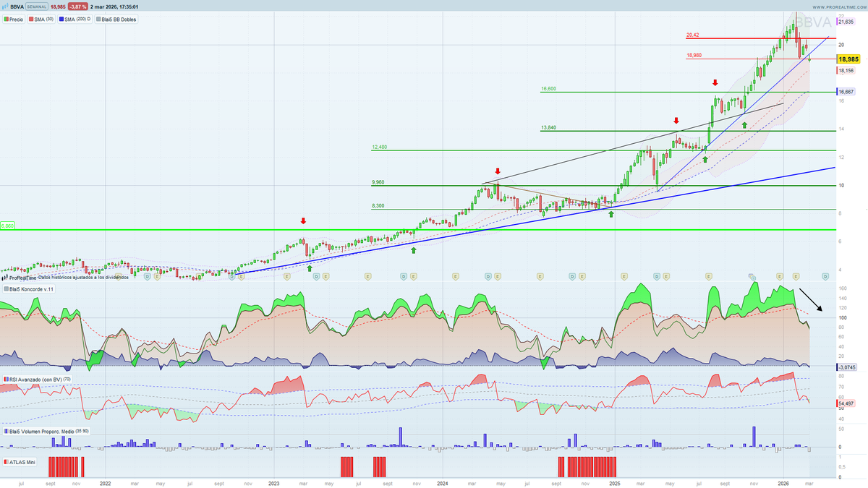Select the 9,960 green level label
This screenshot has height=488, width=868.
click(x=378, y=182)
